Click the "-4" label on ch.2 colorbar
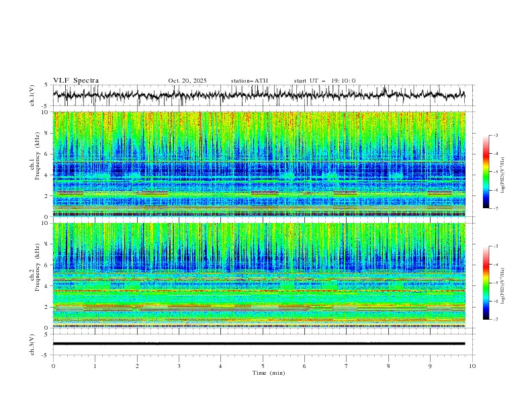The image size is (532, 411). 495,265
